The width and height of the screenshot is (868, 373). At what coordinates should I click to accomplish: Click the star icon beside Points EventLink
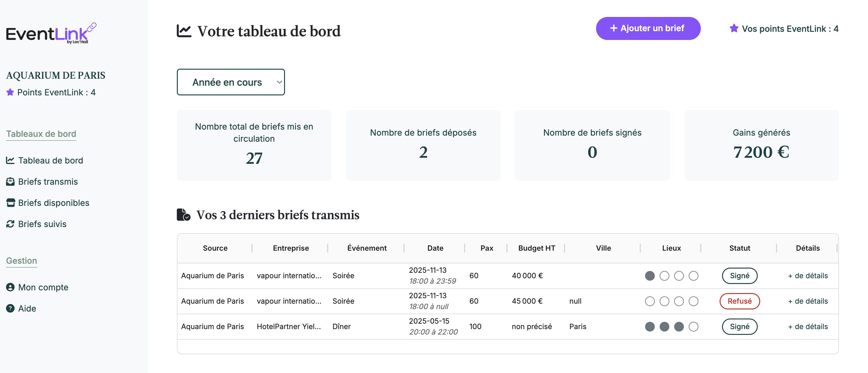click(10, 92)
